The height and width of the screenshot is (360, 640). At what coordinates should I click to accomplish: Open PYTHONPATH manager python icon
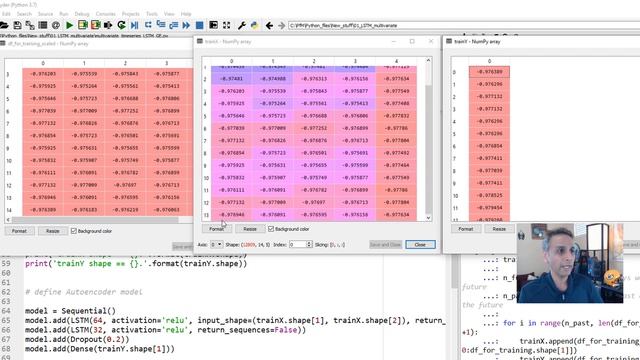254,25
